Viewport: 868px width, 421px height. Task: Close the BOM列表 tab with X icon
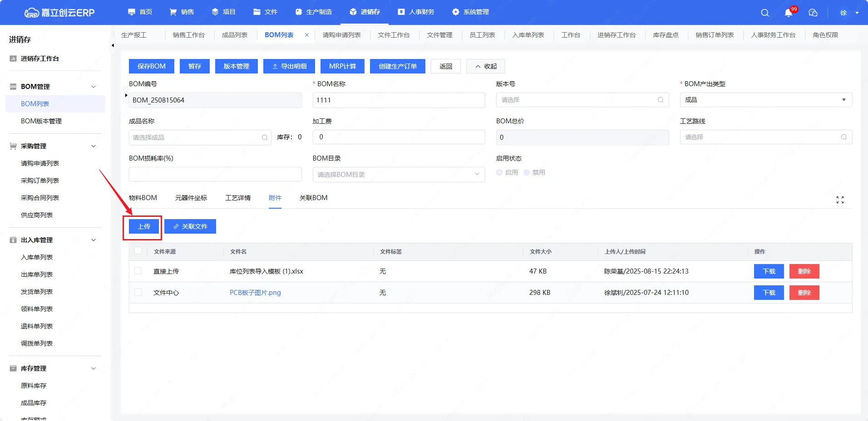pyautogui.click(x=307, y=35)
